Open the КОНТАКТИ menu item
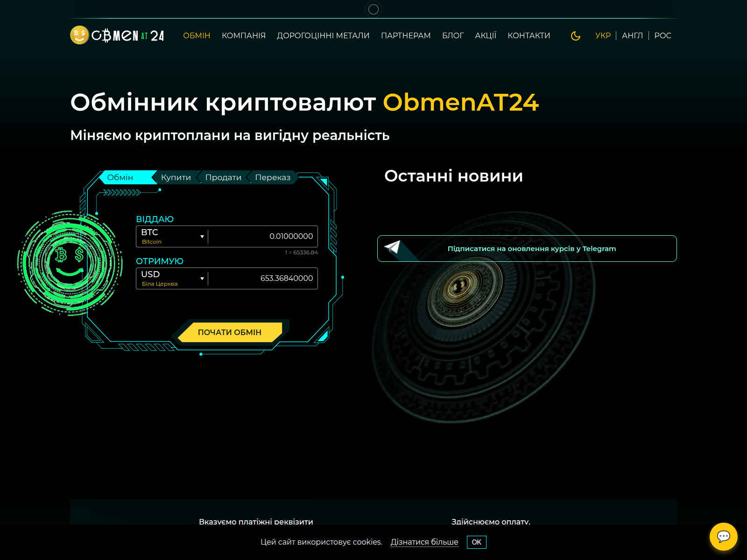 point(529,35)
